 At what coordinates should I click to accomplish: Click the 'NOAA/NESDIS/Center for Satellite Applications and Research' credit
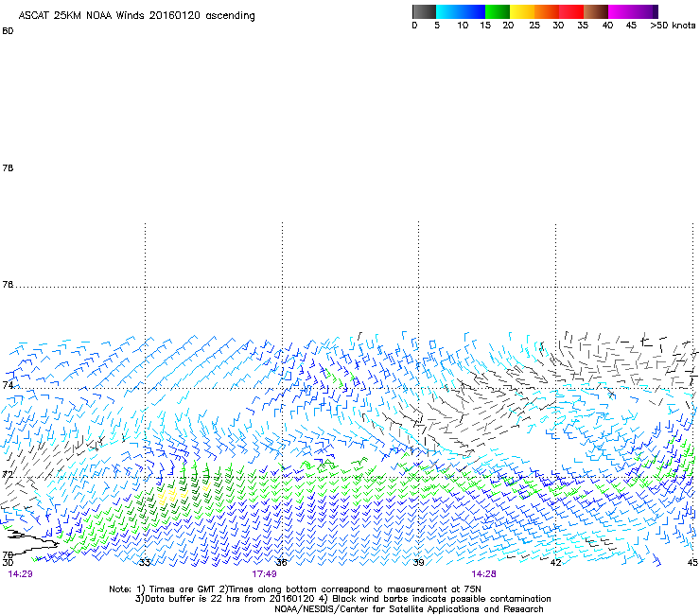[409, 609]
